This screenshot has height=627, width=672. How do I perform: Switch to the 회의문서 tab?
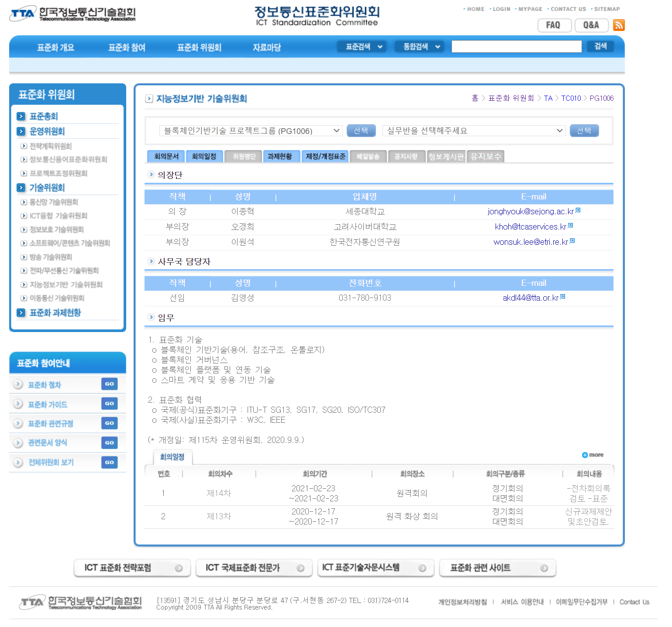coord(166,156)
